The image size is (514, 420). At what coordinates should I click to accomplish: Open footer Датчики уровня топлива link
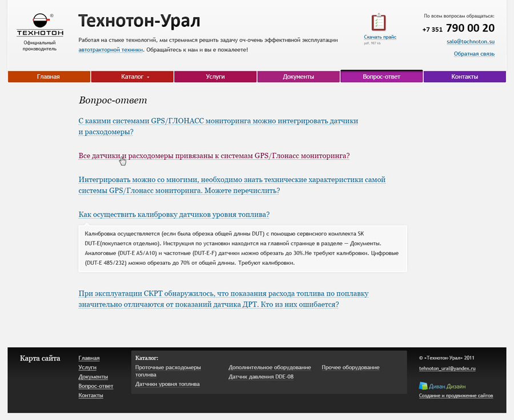pyautogui.click(x=167, y=384)
